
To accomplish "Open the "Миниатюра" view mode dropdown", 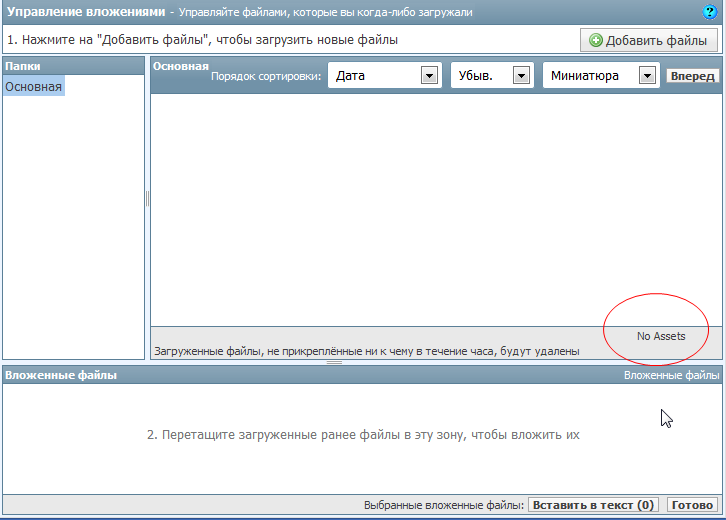I will [601, 75].
